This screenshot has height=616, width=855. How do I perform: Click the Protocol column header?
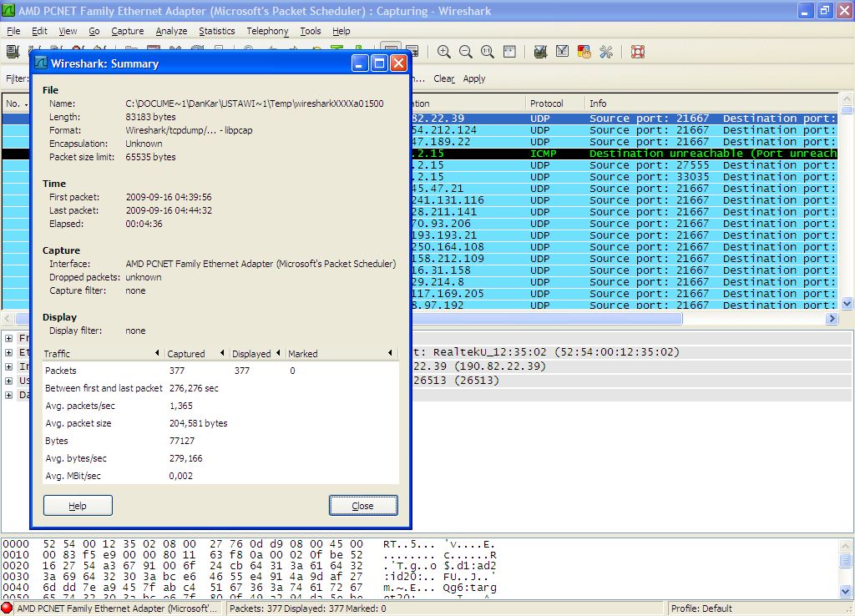[555, 103]
